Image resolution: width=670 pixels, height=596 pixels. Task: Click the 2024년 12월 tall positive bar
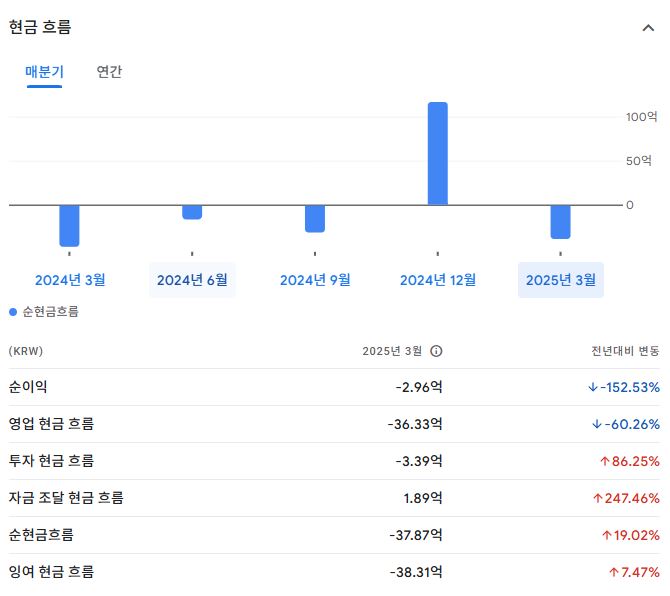pyautogui.click(x=438, y=153)
